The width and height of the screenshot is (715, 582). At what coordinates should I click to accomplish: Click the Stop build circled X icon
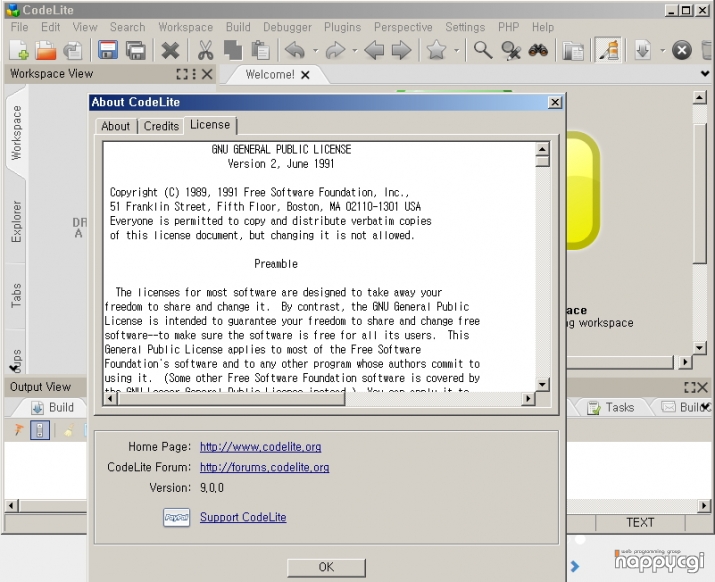click(x=682, y=50)
